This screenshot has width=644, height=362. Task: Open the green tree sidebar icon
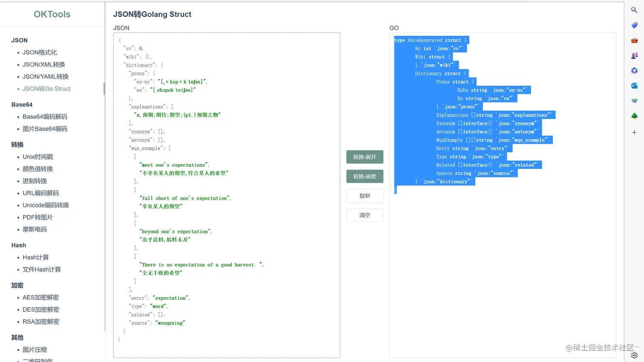634,116
